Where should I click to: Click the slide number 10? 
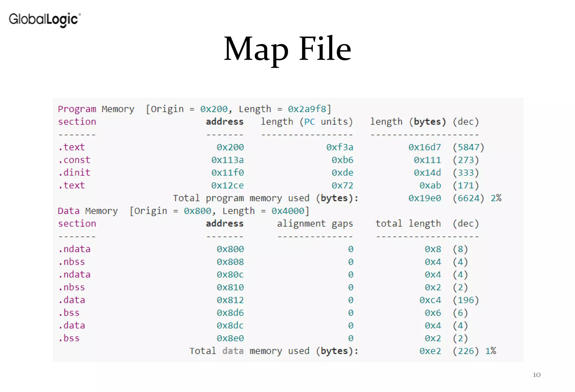click(536, 375)
